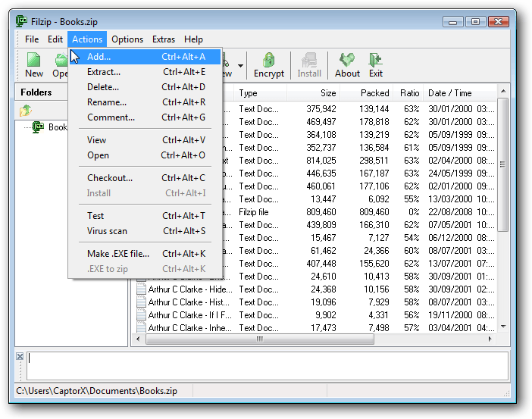The image size is (532, 419).
Task: Open the toolbar dropdown arrow beside View
Action: 240,65
